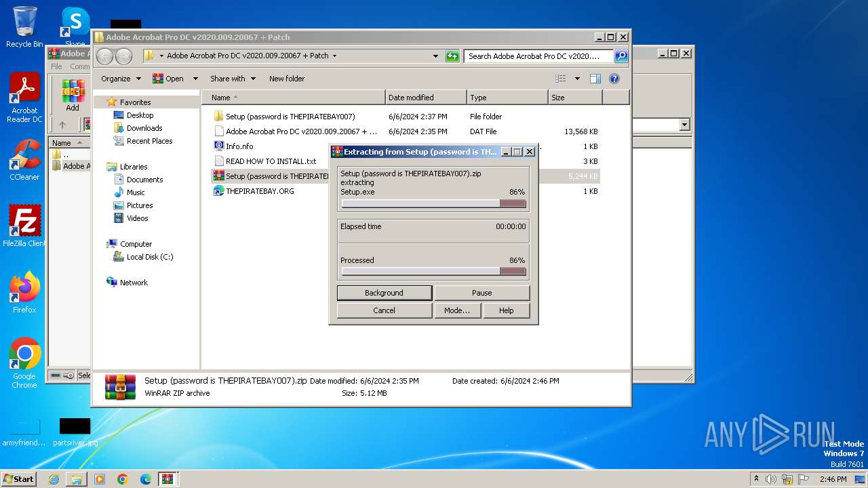Open Recent Places in navigation pane
This screenshot has width=868, height=488.
pos(149,141)
